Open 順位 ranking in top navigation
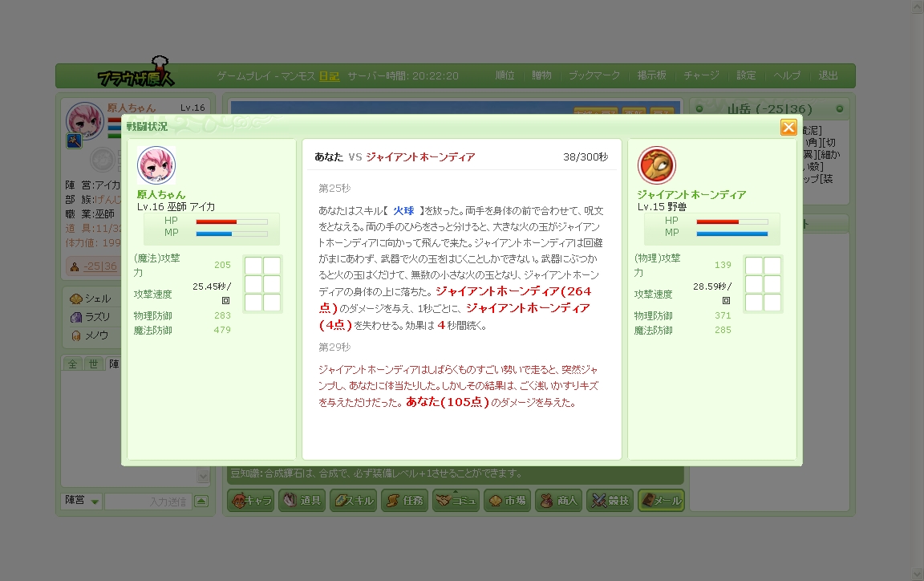This screenshot has width=924, height=581. (505, 75)
